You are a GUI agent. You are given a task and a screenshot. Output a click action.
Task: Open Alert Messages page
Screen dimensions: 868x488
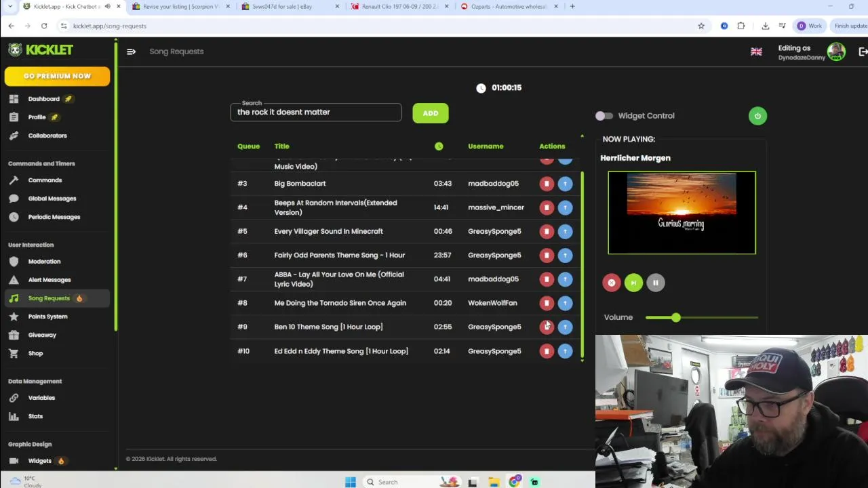(x=50, y=280)
